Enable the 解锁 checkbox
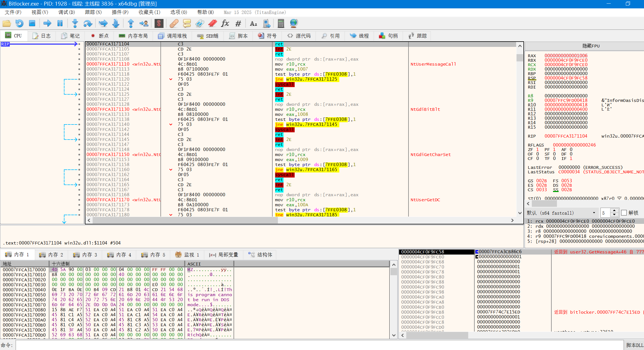644x350 pixels. pyautogui.click(x=624, y=213)
